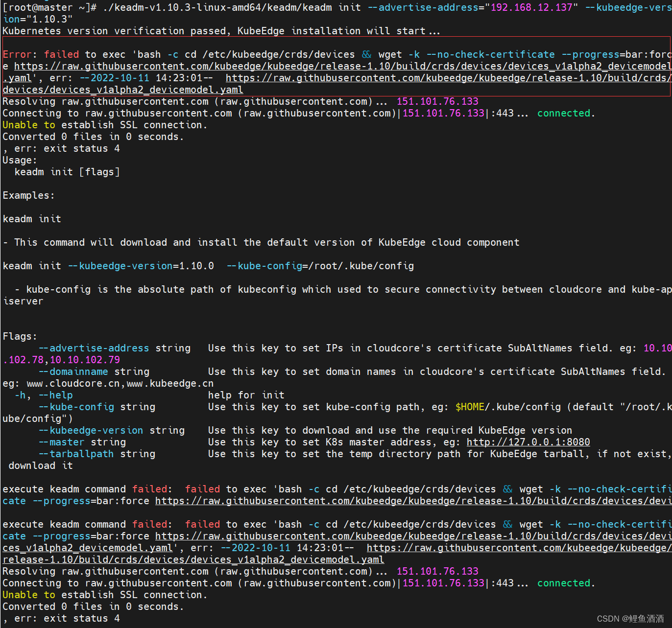Image resolution: width=672 pixels, height=628 pixels.
Task: Click the wrapped 'ube/config")' text
Action: pos(38,419)
